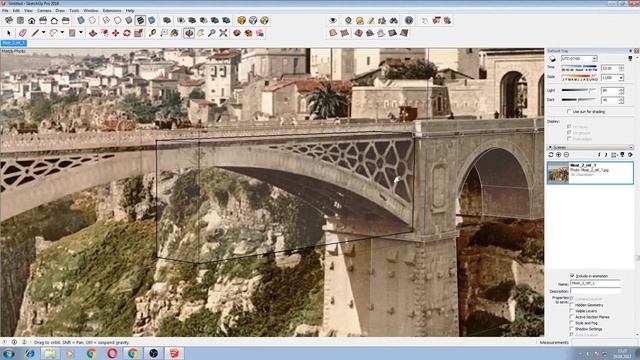Select the arrow Select tool
The image size is (640, 360).
[x=9, y=33]
